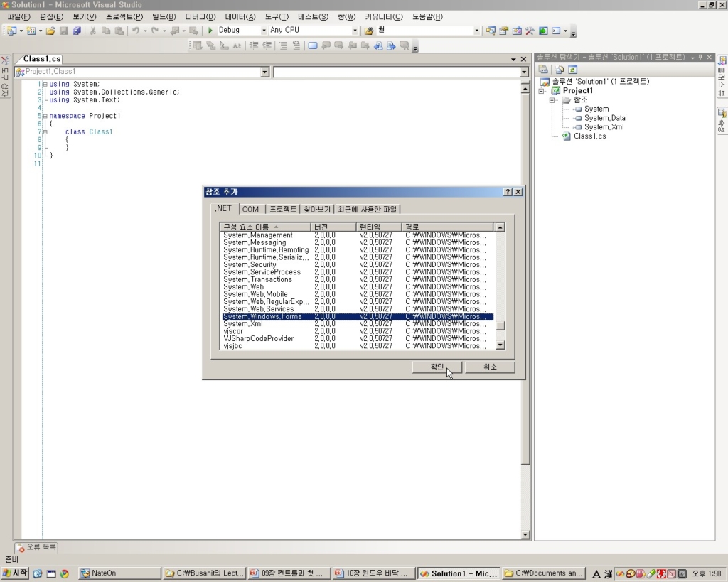Click the Undo arrow icon
Viewport: 728px width, 582px height.
[x=136, y=31]
